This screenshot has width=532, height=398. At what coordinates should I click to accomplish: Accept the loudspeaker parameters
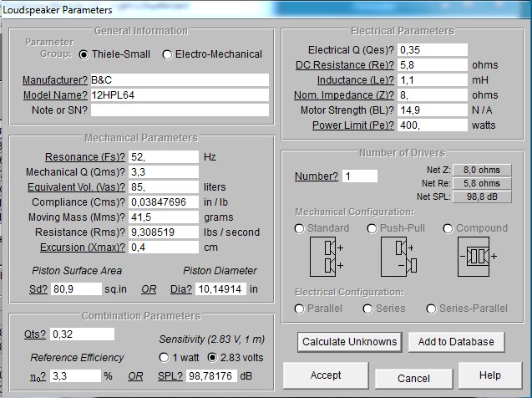pos(326,375)
